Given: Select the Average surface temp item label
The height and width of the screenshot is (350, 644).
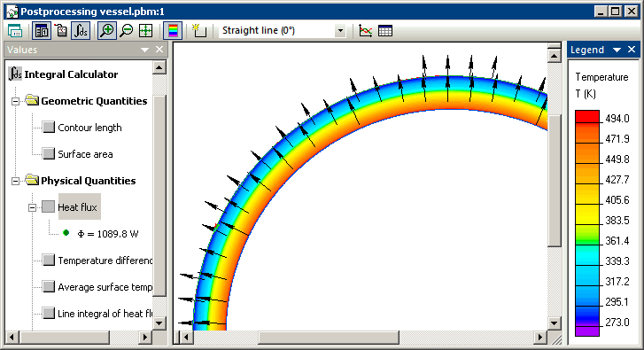Looking at the screenshot, I should click(105, 287).
